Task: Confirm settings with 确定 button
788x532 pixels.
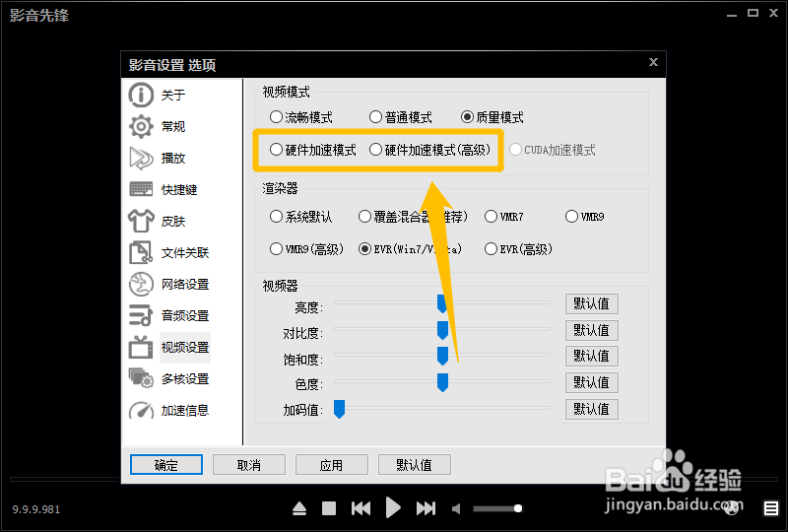Action: click(166, 465)
